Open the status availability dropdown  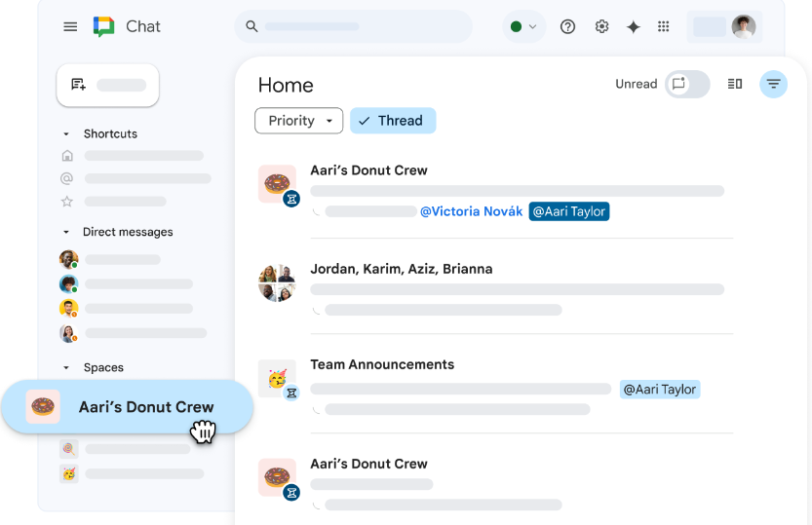point(523,26)
